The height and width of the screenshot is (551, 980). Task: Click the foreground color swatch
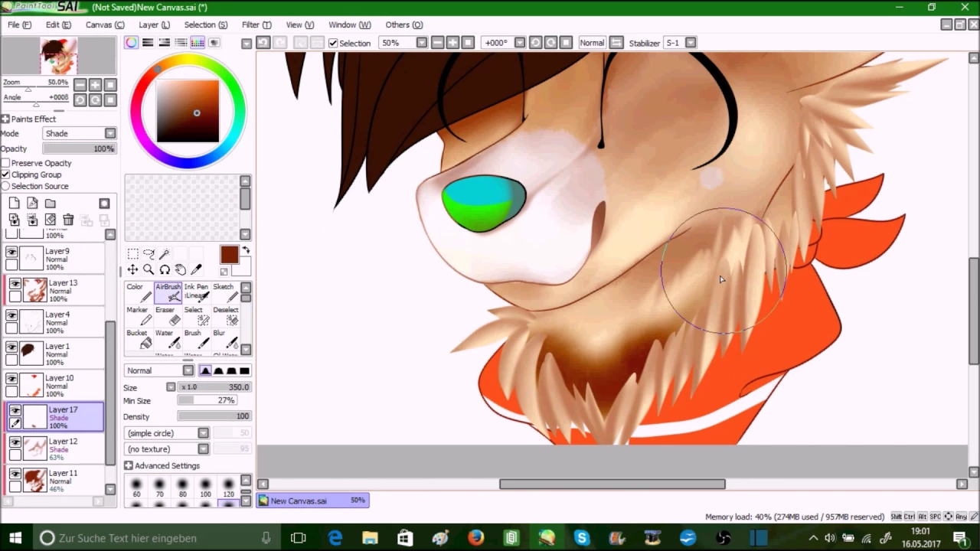tap(229, 255)
